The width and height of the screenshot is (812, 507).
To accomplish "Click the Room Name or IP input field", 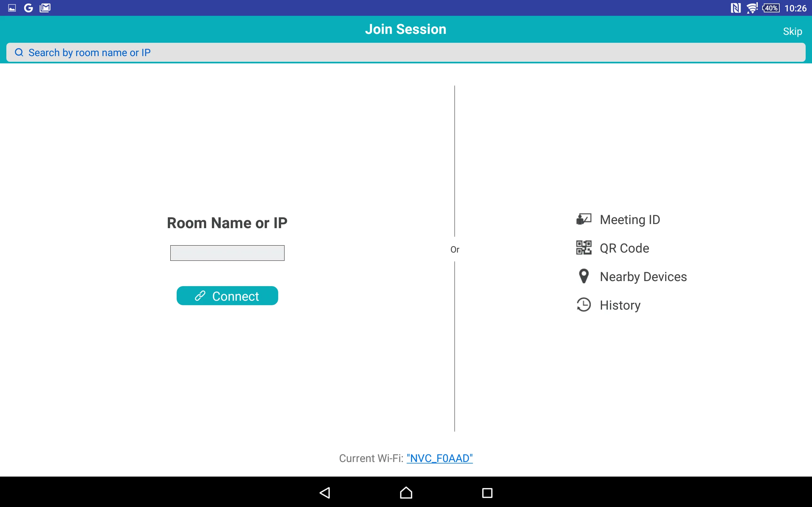I will click(227, 253).
